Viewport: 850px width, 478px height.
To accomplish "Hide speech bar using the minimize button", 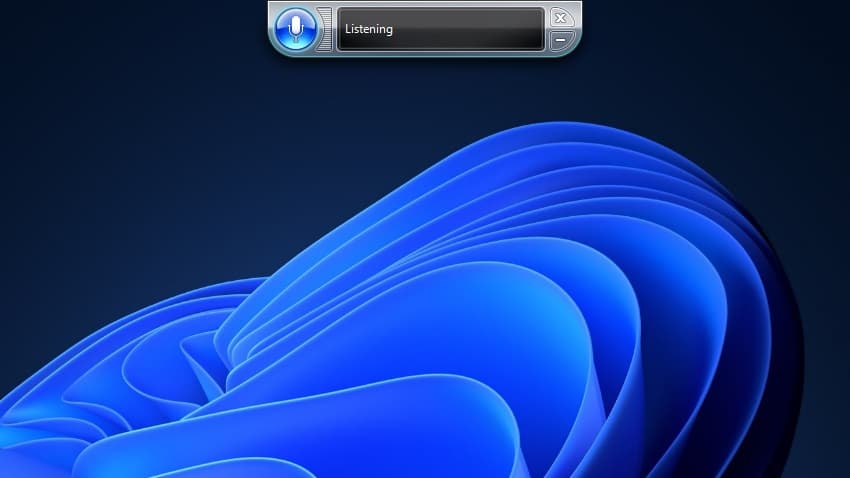I will tap(561, 40).
